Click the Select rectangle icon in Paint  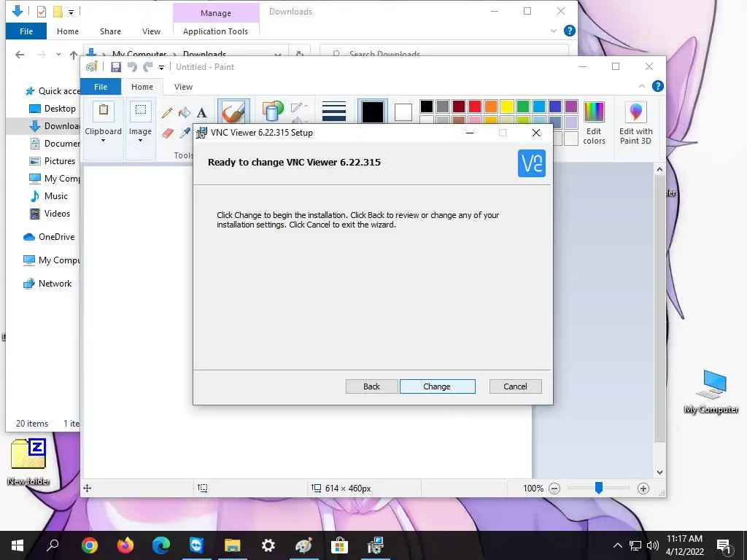(x=141, y=111)
